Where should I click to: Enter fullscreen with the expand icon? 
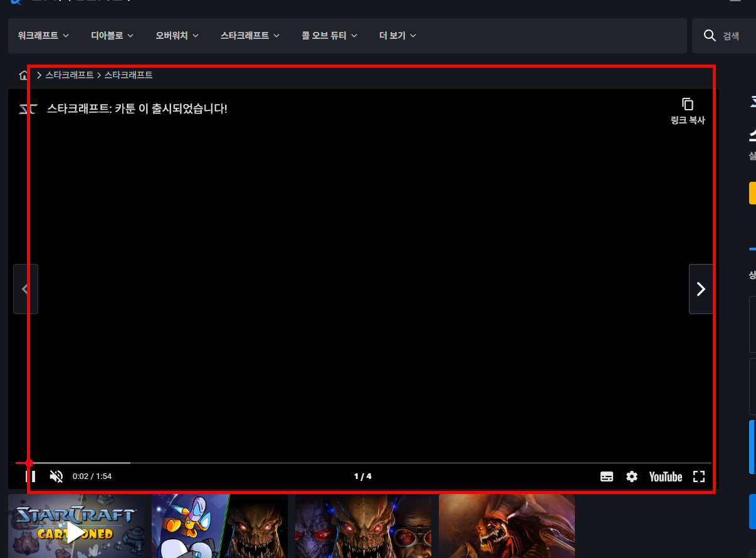(699, 476)
